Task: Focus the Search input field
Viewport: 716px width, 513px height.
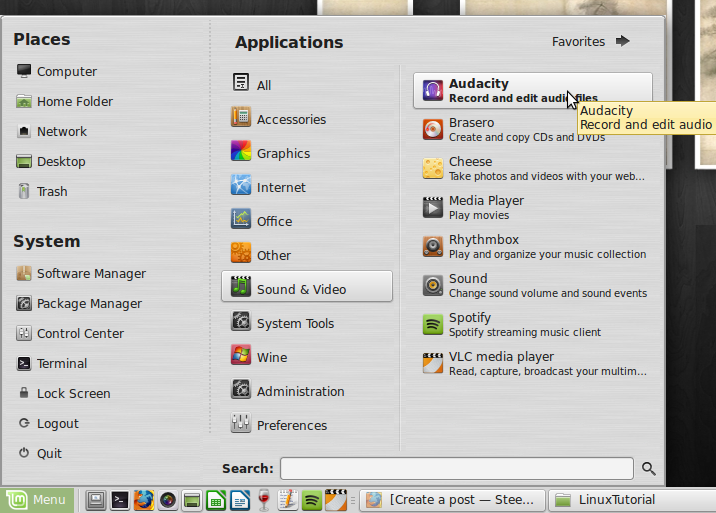Action: pyautogui.click(x=457, y=468)
